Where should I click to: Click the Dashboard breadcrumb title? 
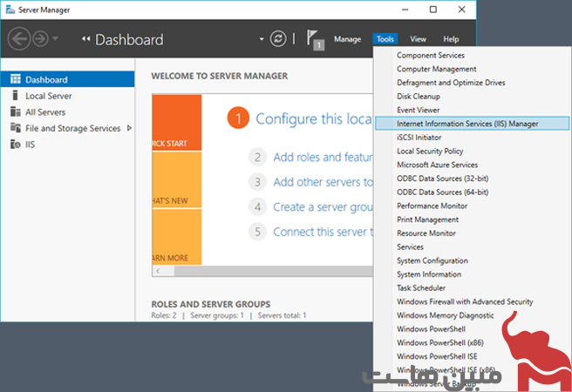coord(129,39)
